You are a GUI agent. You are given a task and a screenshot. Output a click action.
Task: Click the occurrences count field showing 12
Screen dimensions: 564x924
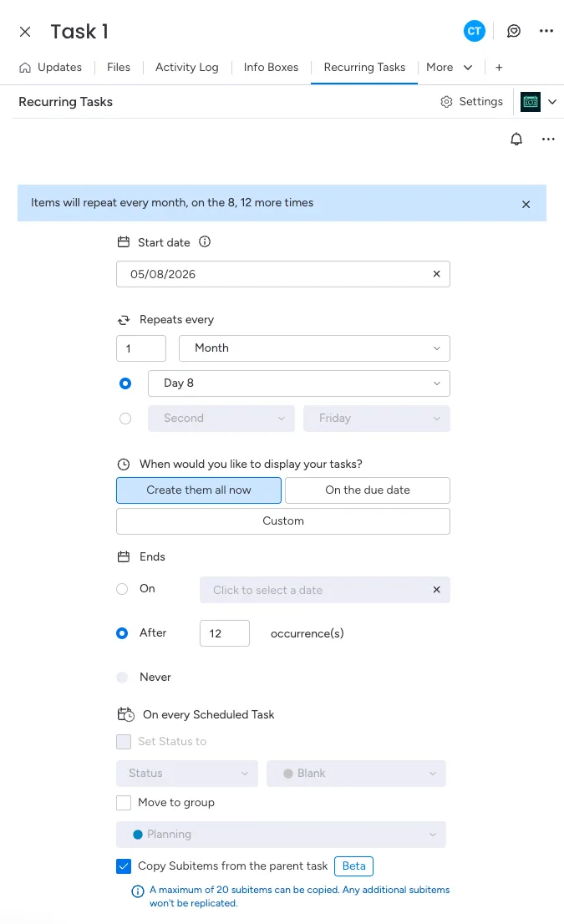(x=225, y=633)
